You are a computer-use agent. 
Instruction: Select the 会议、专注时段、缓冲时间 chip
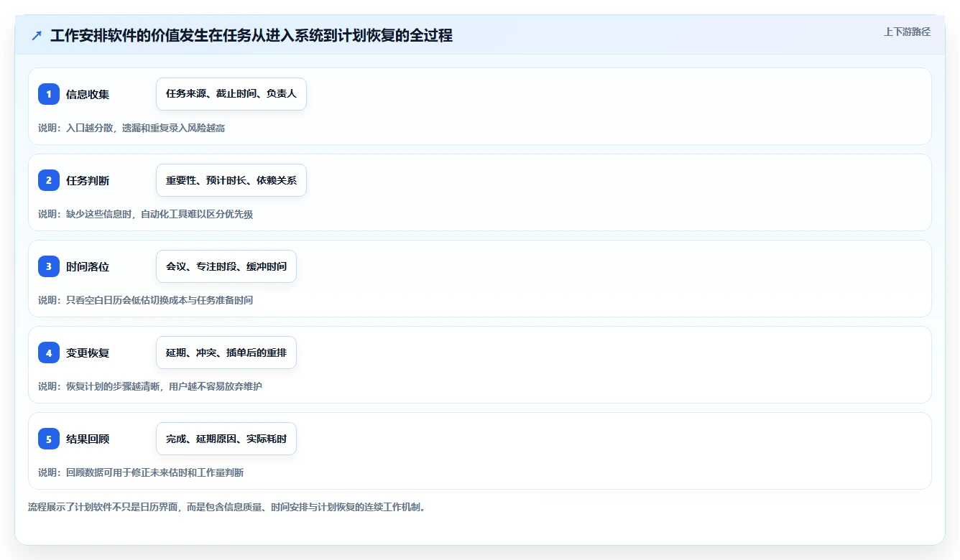[226, 266]
